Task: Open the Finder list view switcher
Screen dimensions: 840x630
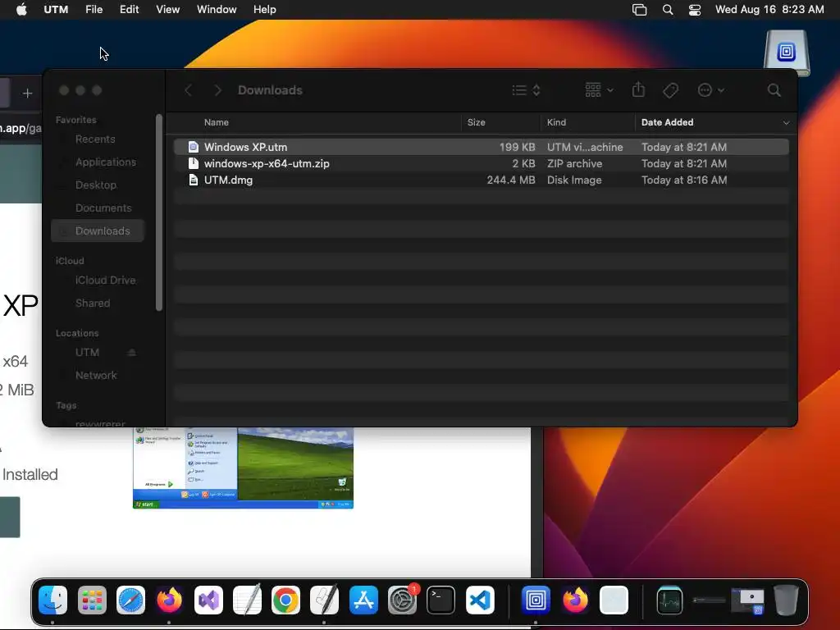Action: pos(526,90)
